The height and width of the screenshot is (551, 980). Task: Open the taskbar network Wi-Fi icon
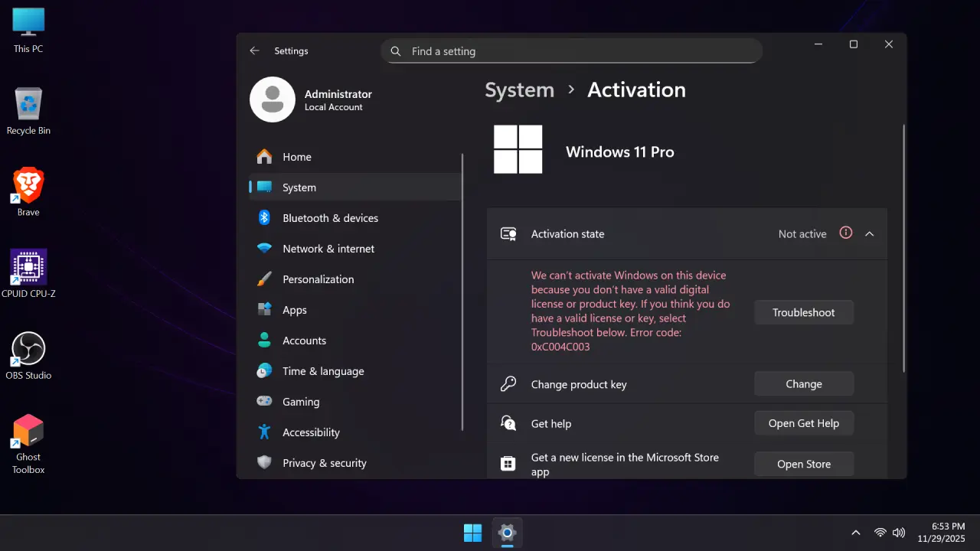click(x=880, y=533)
